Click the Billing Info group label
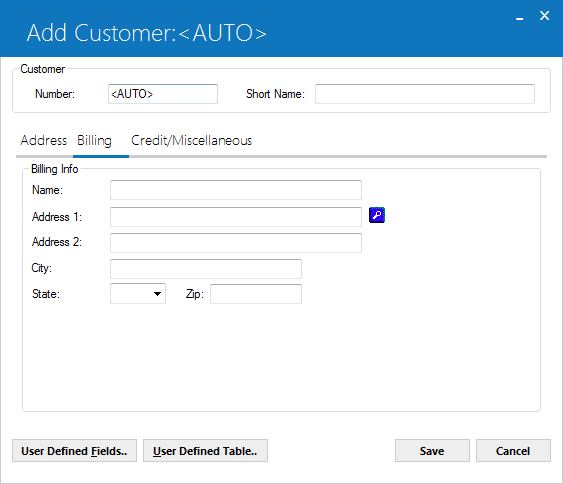Viewport: 563px width, 484px height. click(55, 169)
